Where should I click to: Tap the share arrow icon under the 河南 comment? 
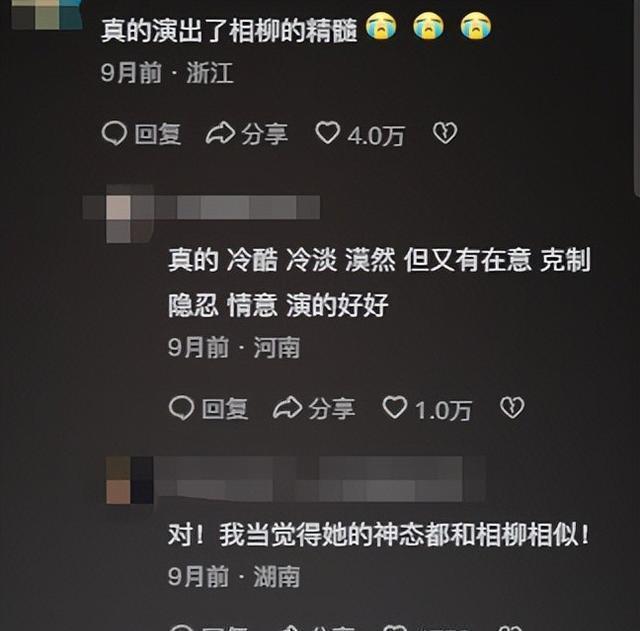[x=287, y=408]
